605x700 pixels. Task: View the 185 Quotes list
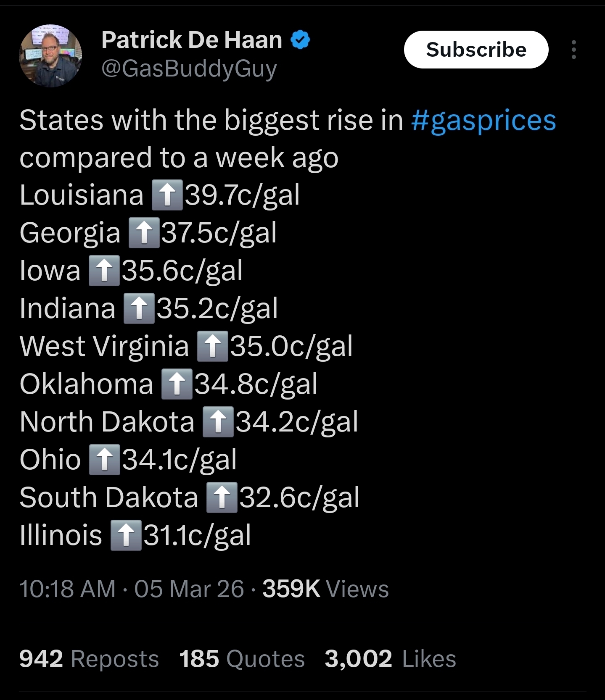point(242,658)
